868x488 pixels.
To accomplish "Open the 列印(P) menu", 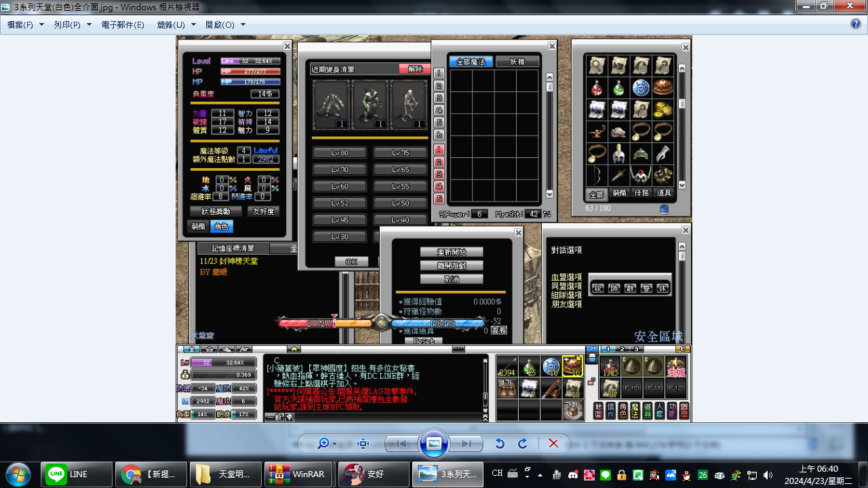I will point(71,25).
